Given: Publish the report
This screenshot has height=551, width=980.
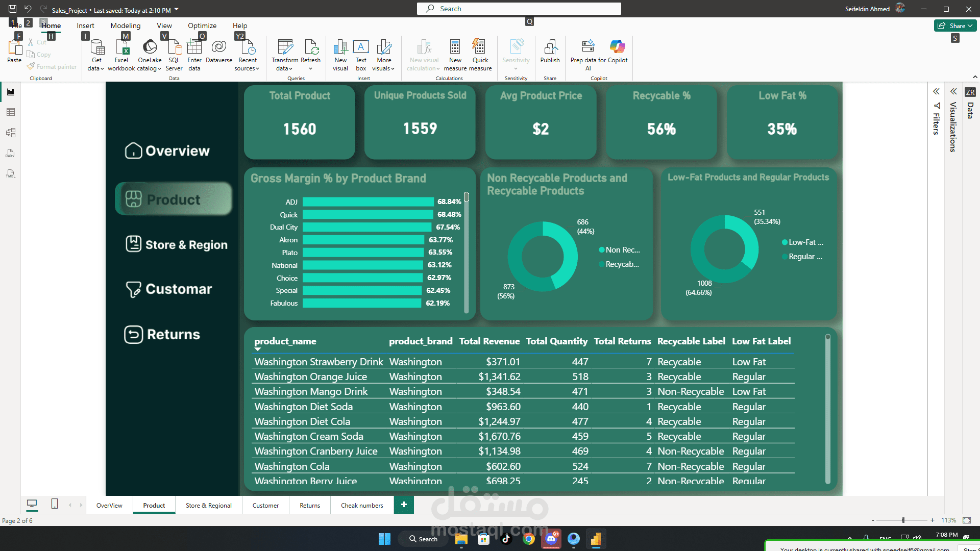Looking at the screenshot, I should (x=550, y=52).
